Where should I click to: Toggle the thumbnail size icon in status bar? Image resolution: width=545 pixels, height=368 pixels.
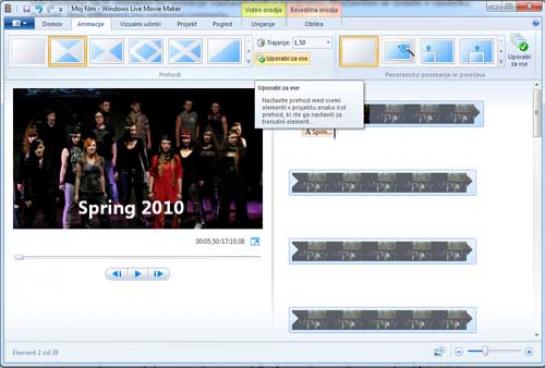[439, 352]
